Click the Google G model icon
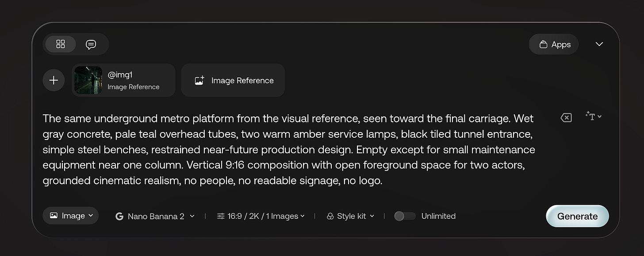Image resolution: width=644 pixels, height=256 pixels. coord(119,216)
